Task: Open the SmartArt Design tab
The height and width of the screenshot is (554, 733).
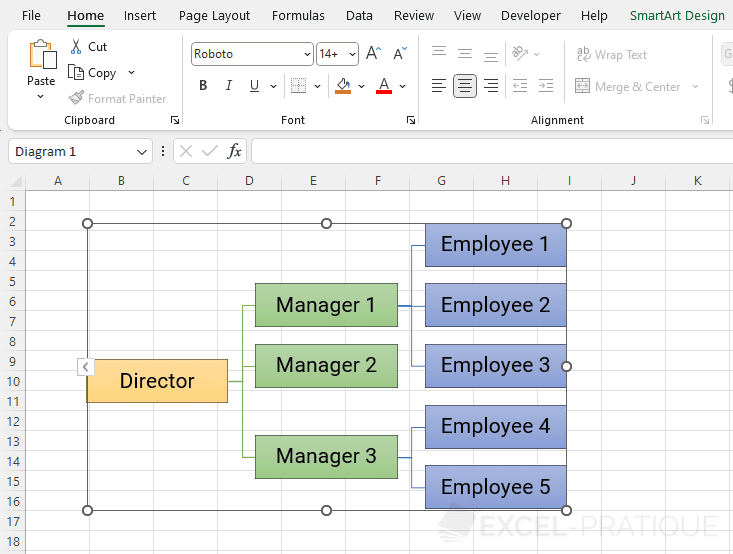Action: pyautogui.click(x=677, y=15)
